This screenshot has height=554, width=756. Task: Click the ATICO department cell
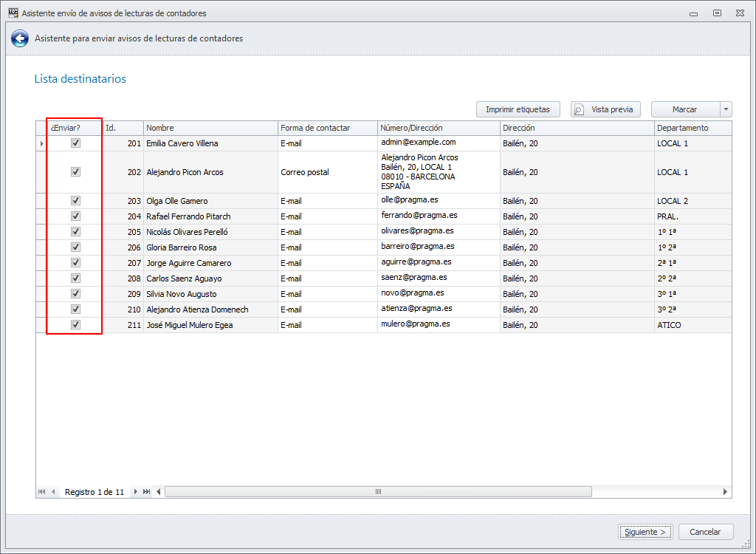[x=693, y=325]
